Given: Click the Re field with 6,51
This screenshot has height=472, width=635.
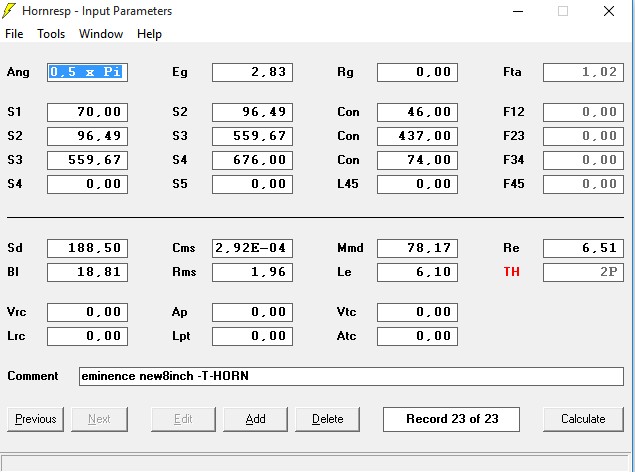Looking at the screenshot, I should pyautogui.click(x=583, y=248).
